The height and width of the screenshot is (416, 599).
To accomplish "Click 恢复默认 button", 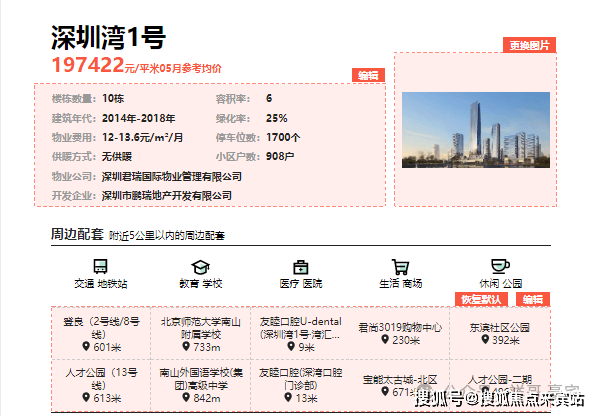I will 481,299.
